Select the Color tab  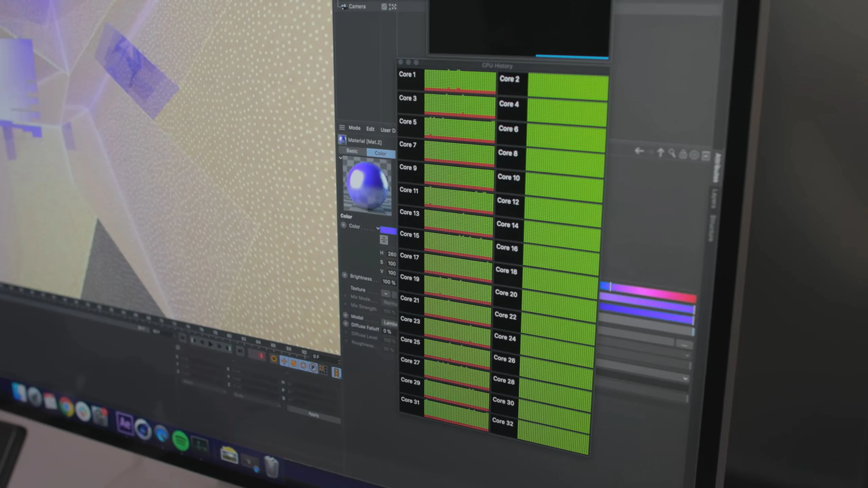pyautogui.click(x=381, y=153)
